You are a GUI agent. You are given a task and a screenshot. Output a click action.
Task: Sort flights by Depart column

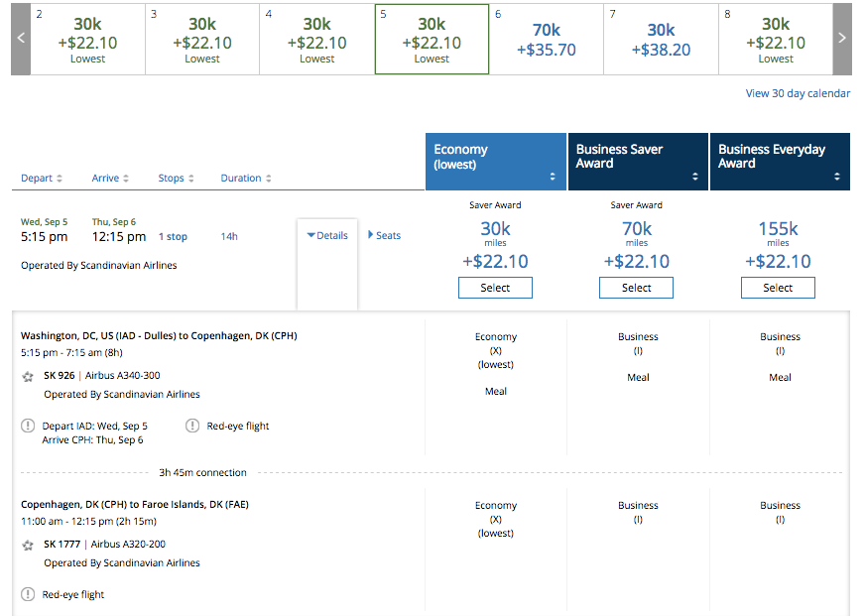click(42, 179)
